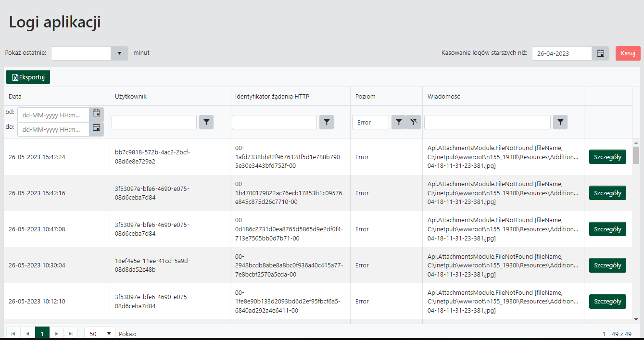Viewport: 644px width, 340px height.
Task: Click the filter icon for Wiadomość column
Action: pyautogui.click(x=560, y=123)
